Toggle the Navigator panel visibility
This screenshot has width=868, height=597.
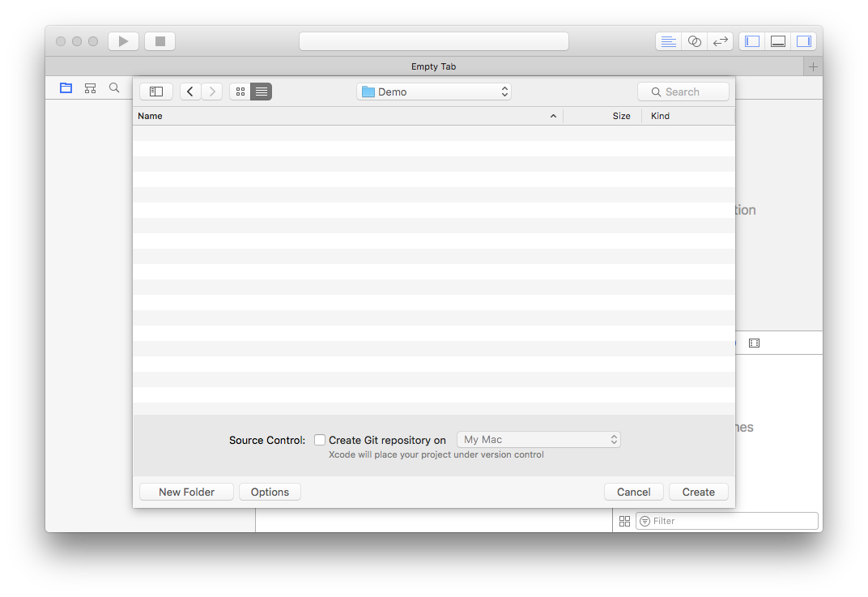point(752,41)
